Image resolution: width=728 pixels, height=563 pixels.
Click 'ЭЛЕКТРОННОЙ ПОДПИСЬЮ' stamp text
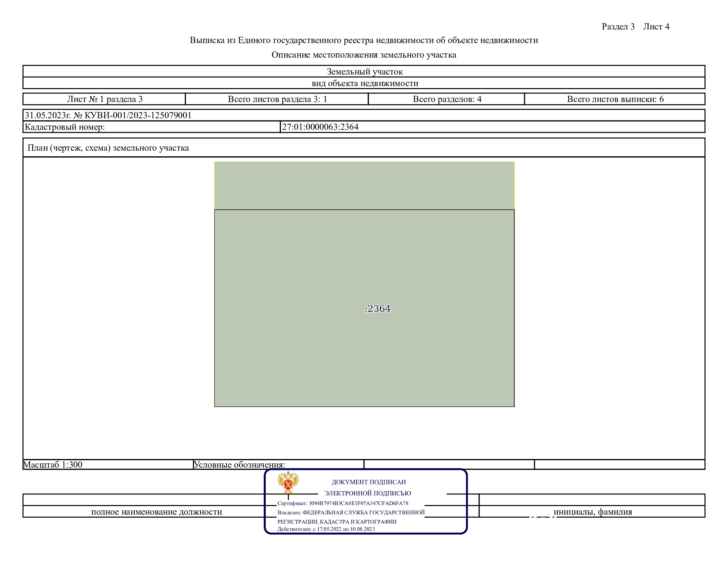pos(368,493)
